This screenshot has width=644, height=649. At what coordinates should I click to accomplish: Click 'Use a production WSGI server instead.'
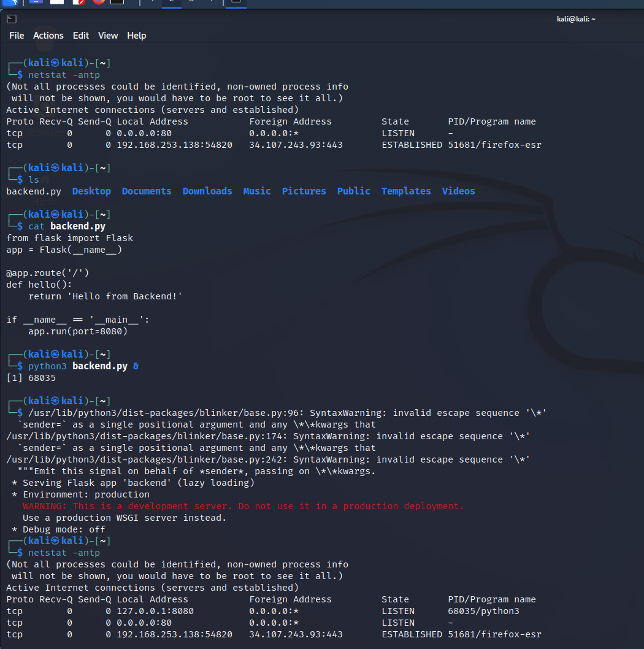[x=125, y=518]
